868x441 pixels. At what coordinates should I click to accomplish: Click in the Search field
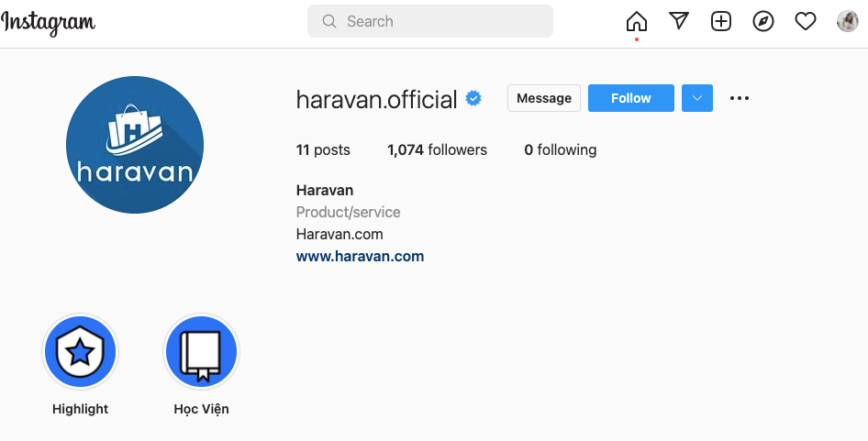pyautogui.click(x=430, y=21)
